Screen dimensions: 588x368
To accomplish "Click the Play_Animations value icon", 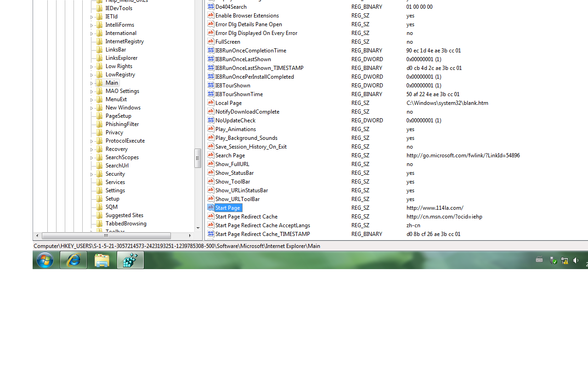I will coord(211,129).
